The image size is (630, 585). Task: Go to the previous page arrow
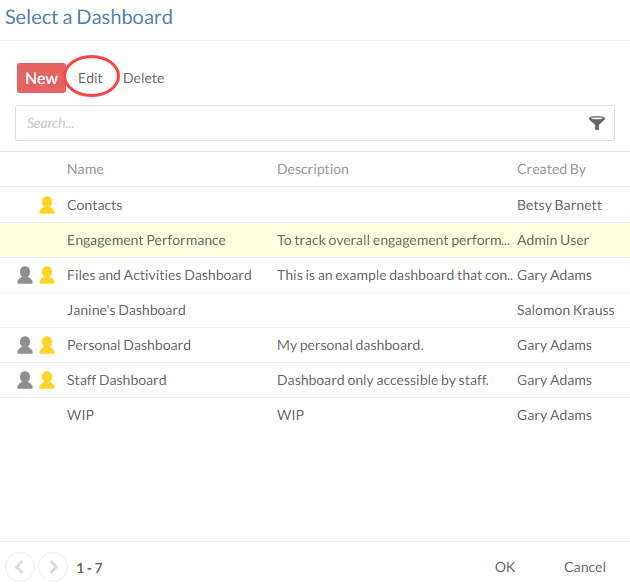[21, 567]
